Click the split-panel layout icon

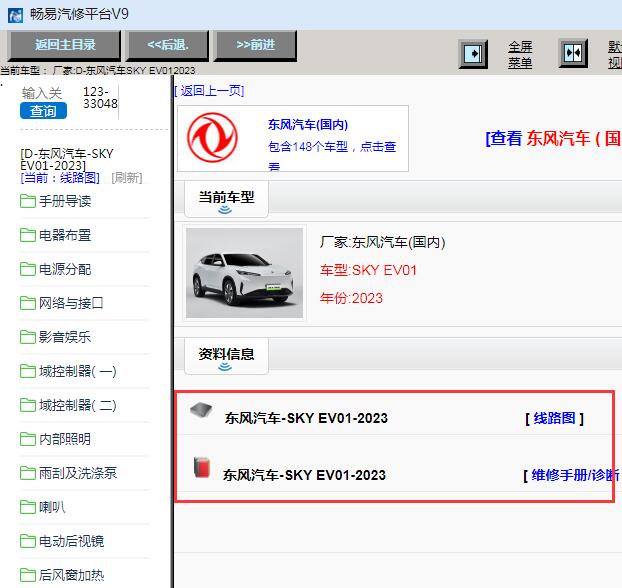click(573, 53)
